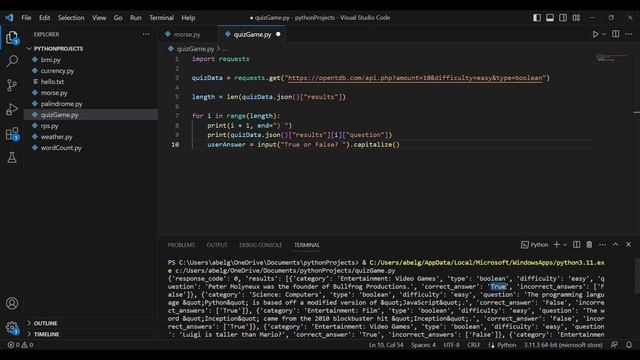Open Explorer Views and More Actions ellipsis
The image size is (640, 360).
point(146,34)
